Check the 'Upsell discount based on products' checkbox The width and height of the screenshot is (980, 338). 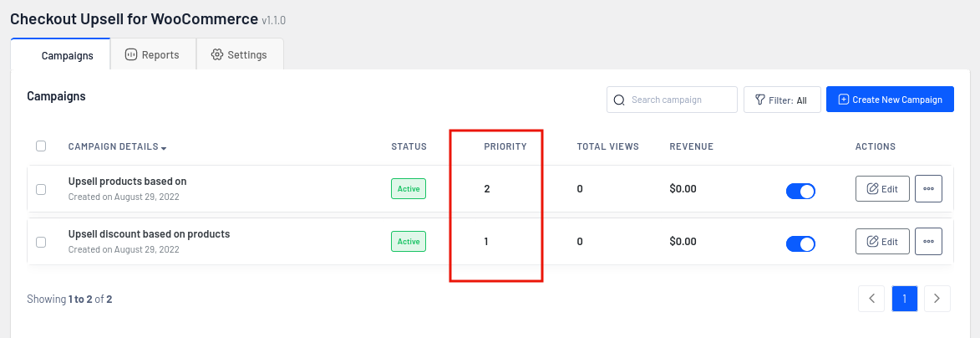(41, 242)
